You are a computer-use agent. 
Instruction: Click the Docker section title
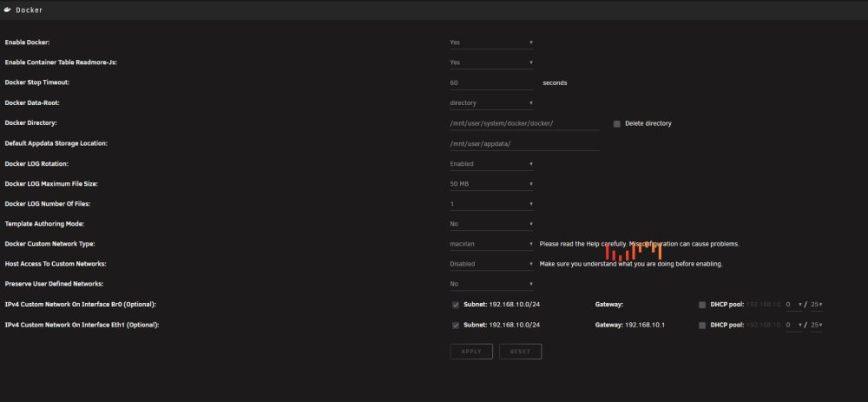pos(29,10)
